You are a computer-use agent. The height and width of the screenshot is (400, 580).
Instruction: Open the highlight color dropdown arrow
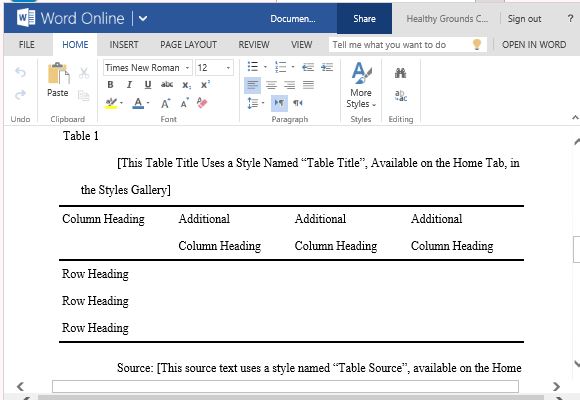pyautogui.click(x=121, y=103)
